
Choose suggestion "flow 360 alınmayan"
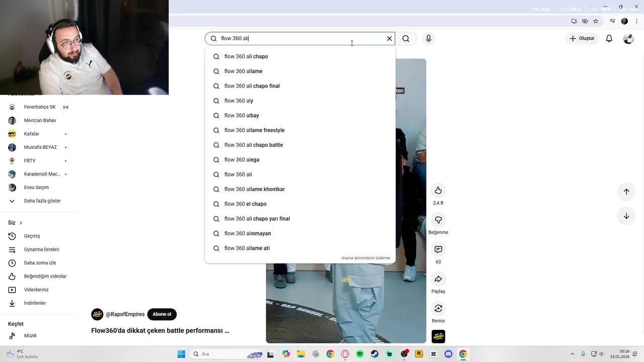[x=300, y=234]
